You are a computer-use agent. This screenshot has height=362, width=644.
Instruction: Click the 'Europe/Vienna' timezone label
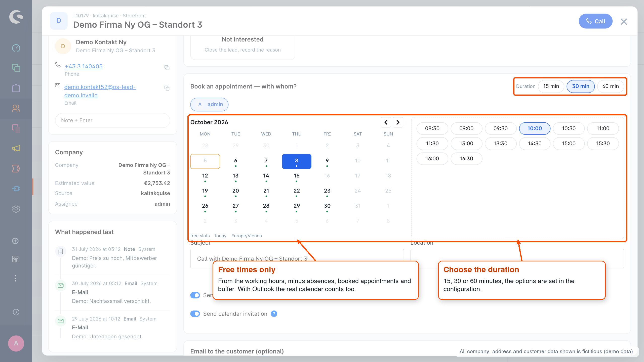(x=247, y=236)
